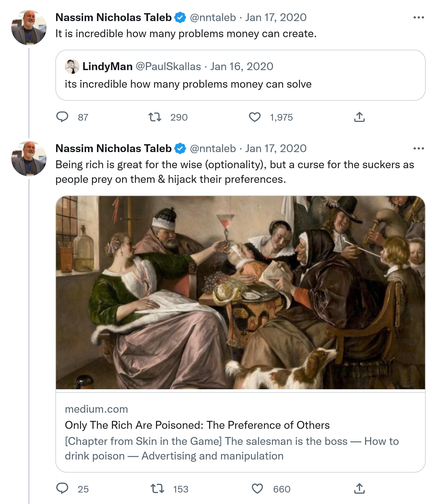Click the Jan 17, 2020 date on second tweet

276,148
